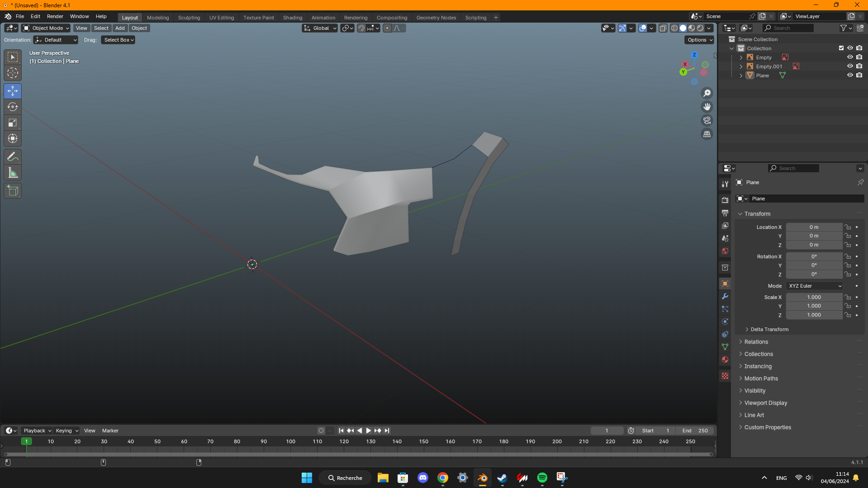Image resolution: width=868 pixels, height=488 pixels.
Task: Click the outliner Search field
Action: (x=788, y=28)
